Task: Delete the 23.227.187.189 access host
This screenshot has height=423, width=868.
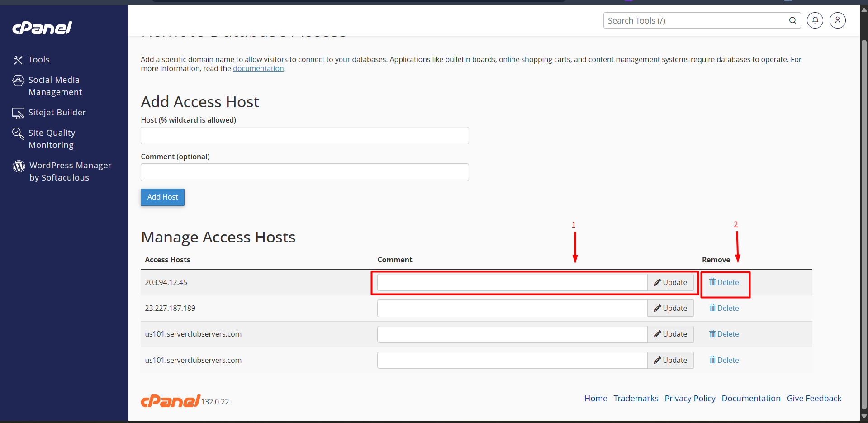Action: pyautogui.click(x=724, y=308)
